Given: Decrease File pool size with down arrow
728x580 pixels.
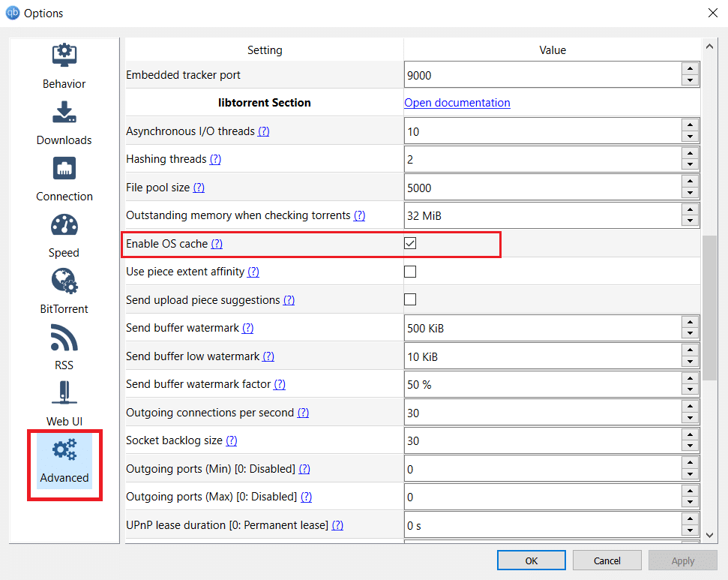Looking at the screenshot, I should click(x=690, y=193).
